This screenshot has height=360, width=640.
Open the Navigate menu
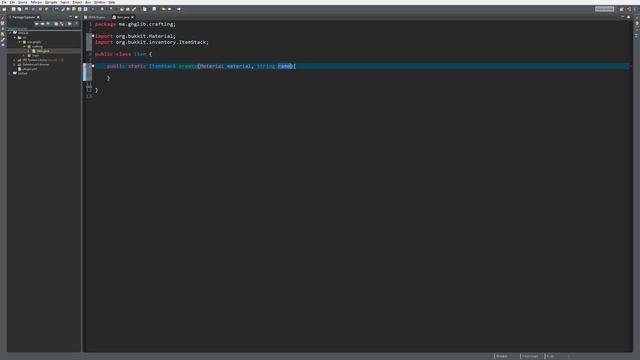point(51,2)
